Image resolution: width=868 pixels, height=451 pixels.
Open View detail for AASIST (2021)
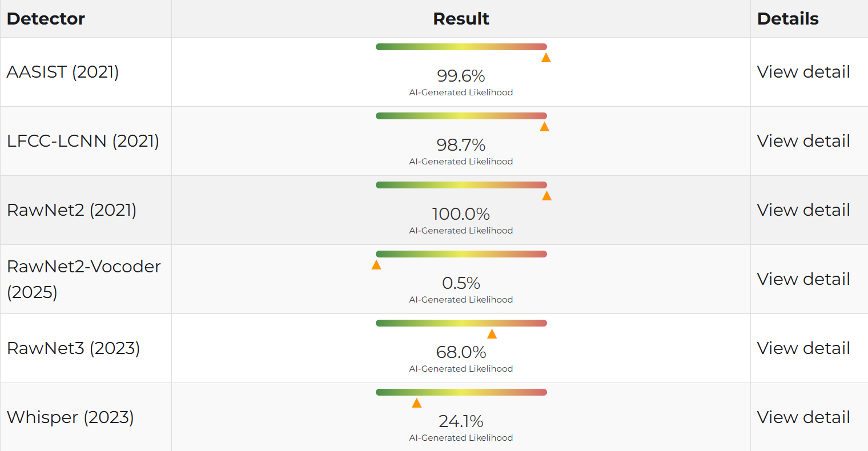pyautogui.click(x=803, y=72)
